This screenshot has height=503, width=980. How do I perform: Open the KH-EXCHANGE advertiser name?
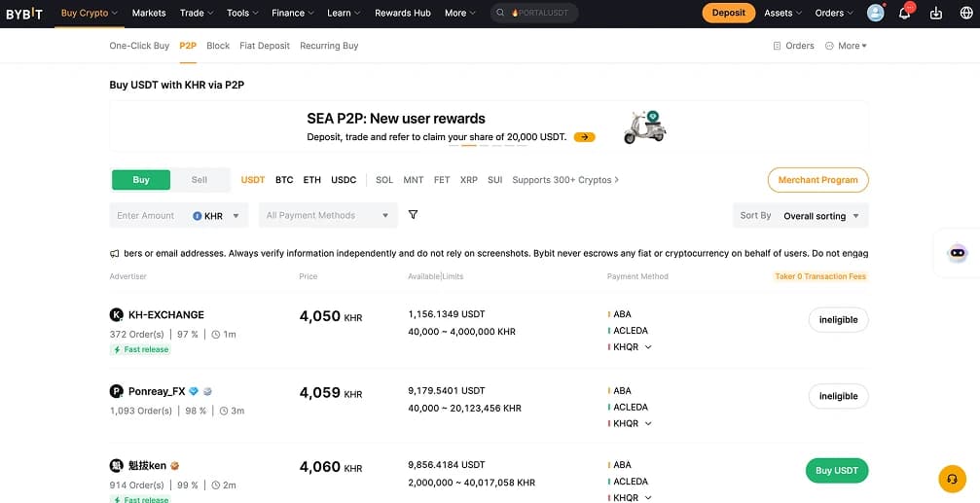click(166, 315)
